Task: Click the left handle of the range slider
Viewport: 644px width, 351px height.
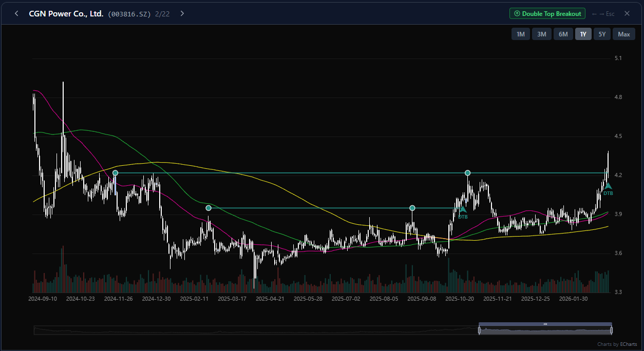Action: point(479,330)
